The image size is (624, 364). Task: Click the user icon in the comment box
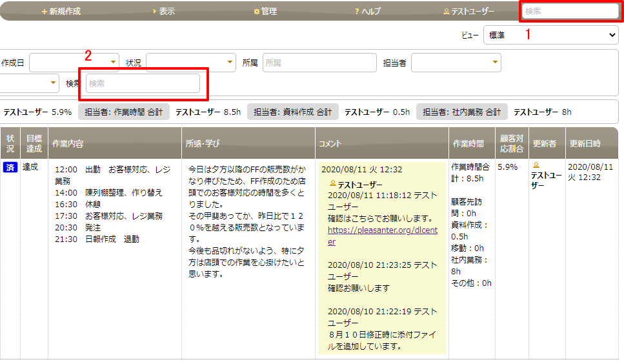[x=333, y=183]
